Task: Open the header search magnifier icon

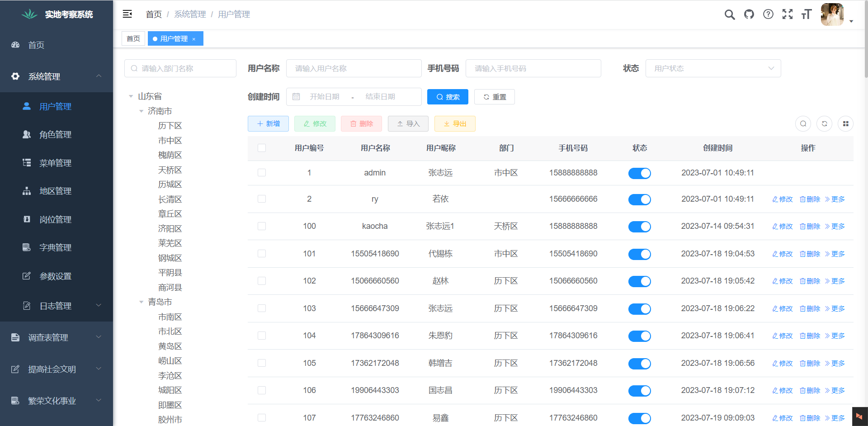Action: [x=729, y=14]
